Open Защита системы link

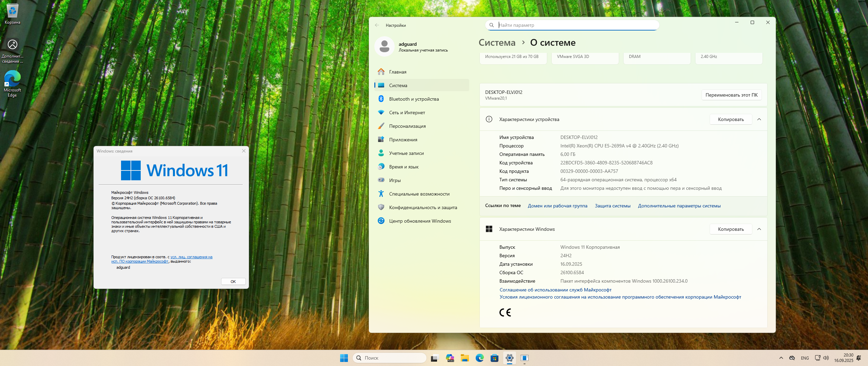tap(613, 206)
